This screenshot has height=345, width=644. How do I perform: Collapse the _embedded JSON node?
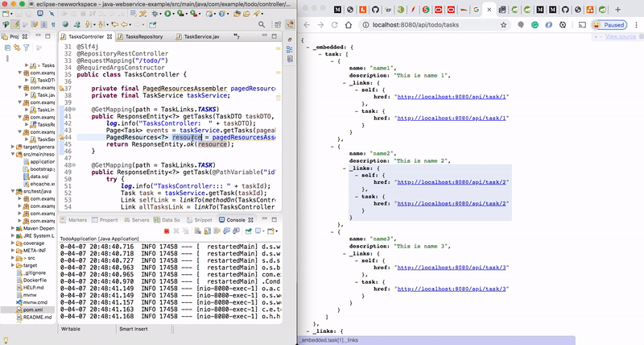tap(308, 48)
